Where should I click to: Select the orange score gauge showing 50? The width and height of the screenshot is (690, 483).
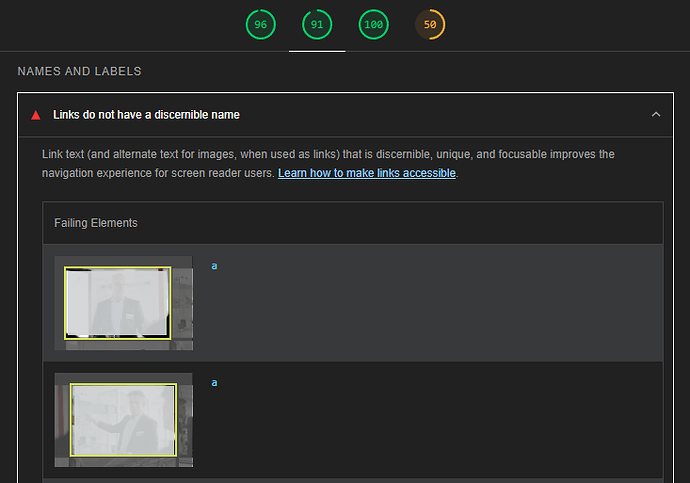(x=430, y=24)
